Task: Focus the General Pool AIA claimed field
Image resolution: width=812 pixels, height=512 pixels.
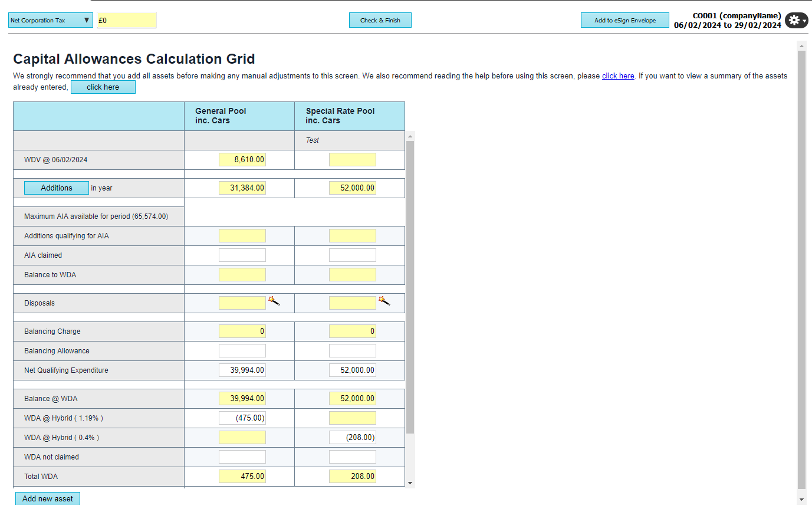Action: click(242, 255)
